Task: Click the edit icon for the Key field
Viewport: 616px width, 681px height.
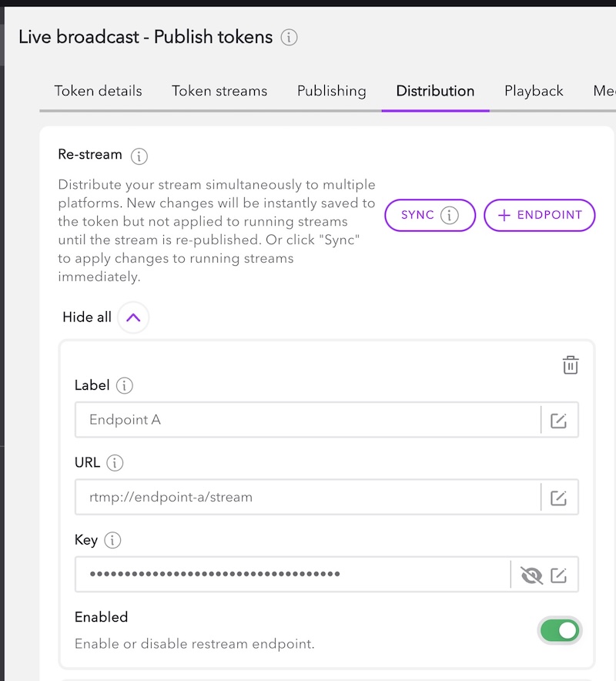Action: 559,575
